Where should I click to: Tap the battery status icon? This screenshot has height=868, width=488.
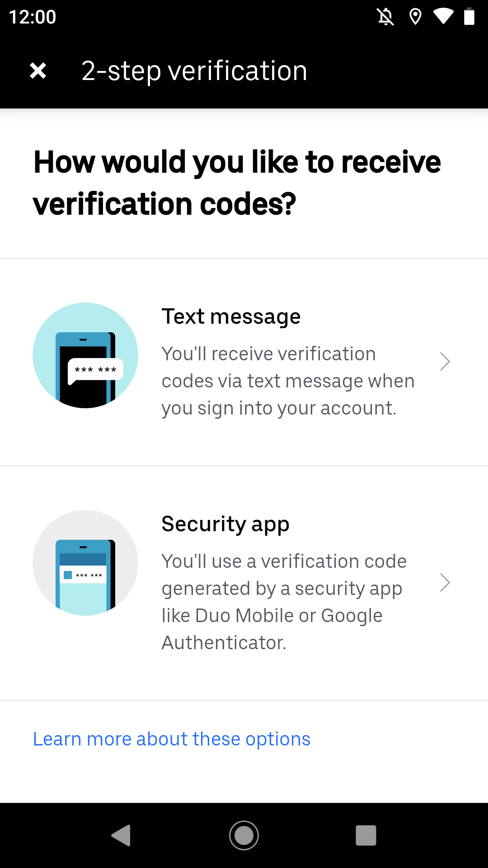click(x=469, y=17)
